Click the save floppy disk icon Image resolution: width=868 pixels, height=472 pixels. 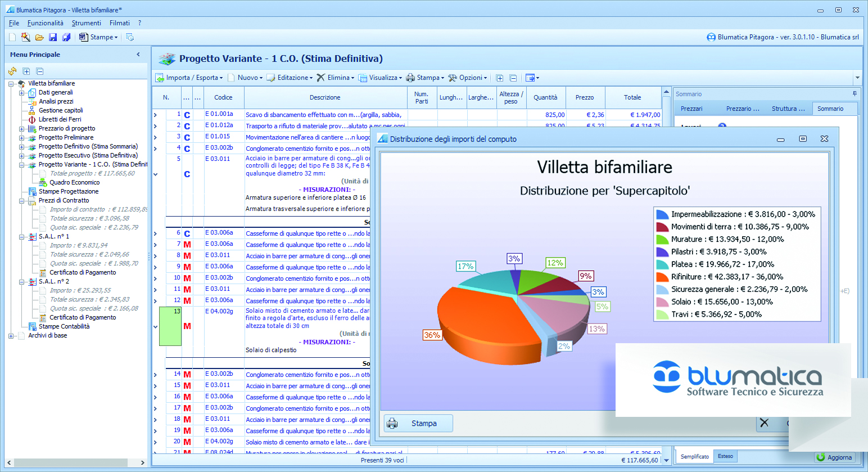coord(53,37)
